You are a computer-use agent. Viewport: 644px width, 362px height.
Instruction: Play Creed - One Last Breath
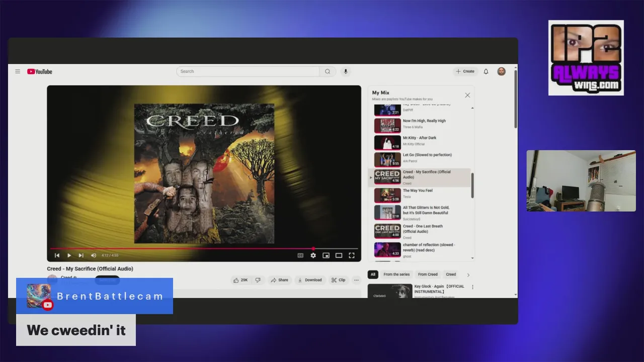pyautogui.click(x=420, y=231)
